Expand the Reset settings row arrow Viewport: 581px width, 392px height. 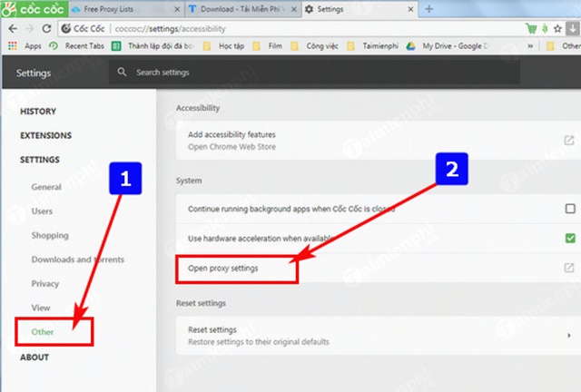pos(568,335)
